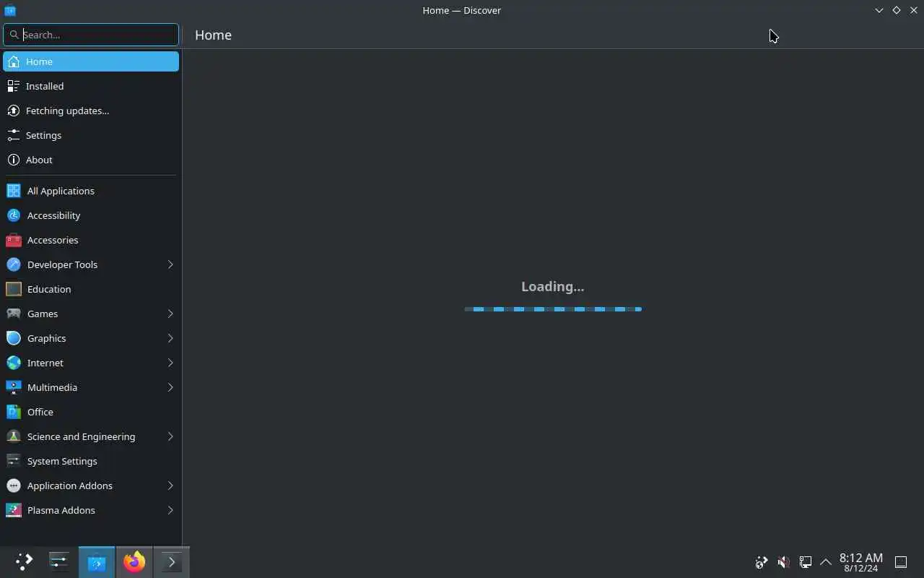Show hidden system tray icons arrow
The image size is (924, 578).
[x=827, y=561]
